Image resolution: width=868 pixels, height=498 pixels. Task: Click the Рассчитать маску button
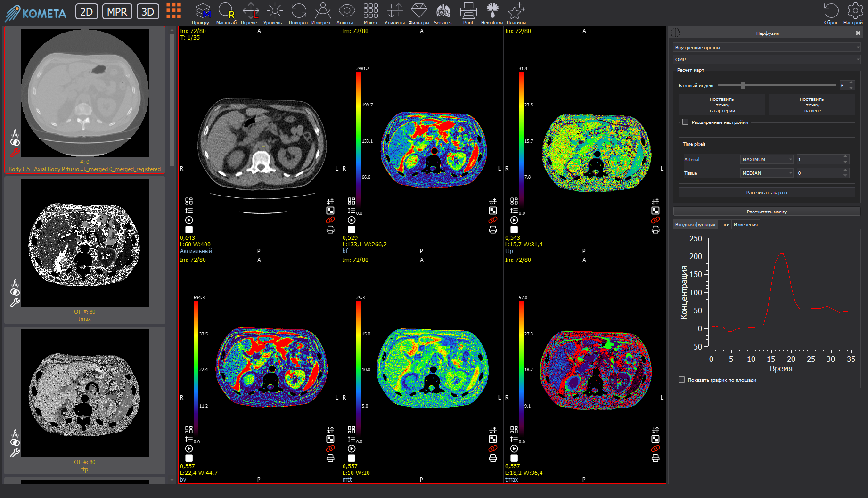coord(767,212)
